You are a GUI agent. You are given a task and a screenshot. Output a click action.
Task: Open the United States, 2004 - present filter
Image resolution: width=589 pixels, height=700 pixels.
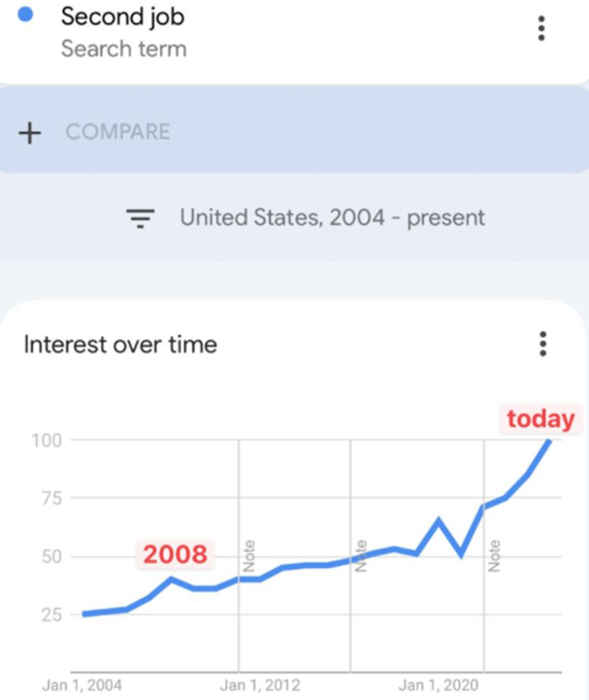click(x=332, y=218)
